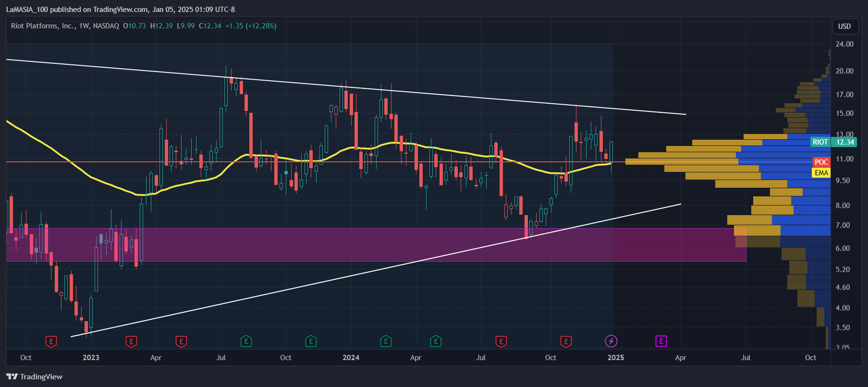Click the 9.50 price axis label

pos(843,180)
